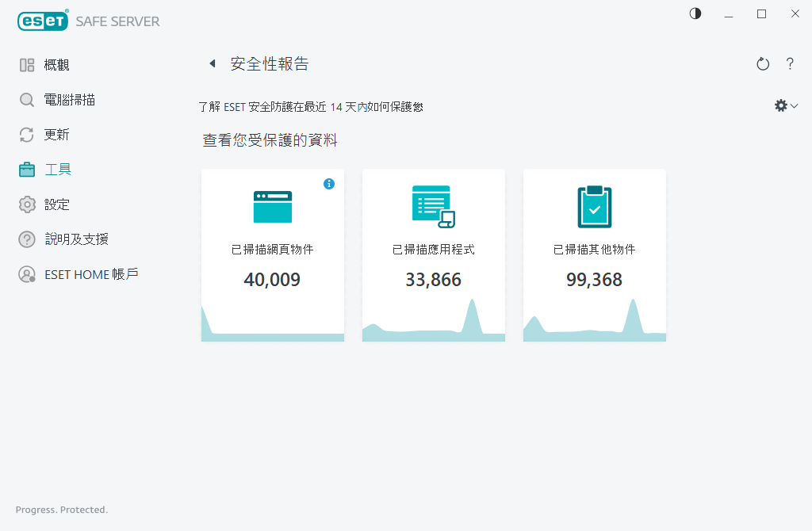Select the 概觀 menu item
This screenshot has width=812, height=531.
click(56, 65)
